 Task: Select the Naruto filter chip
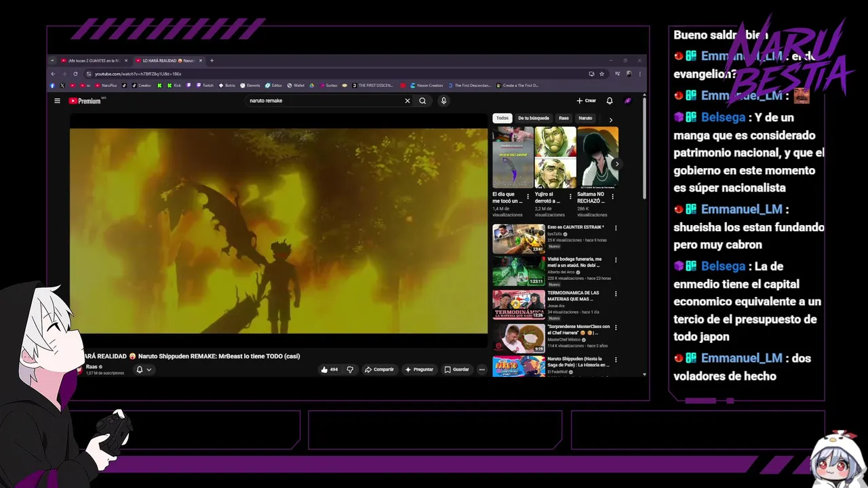[x=585, y=118]
